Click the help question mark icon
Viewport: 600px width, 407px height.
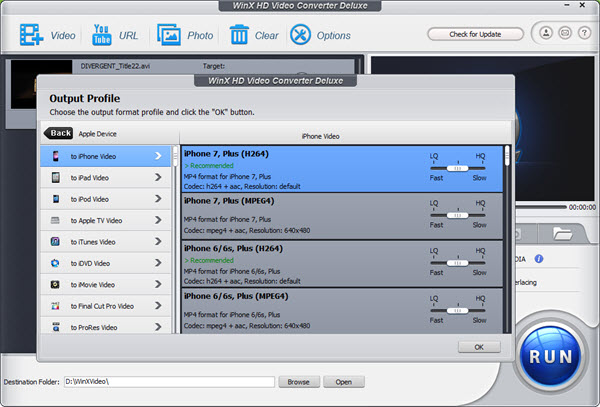tap(584, 33)
